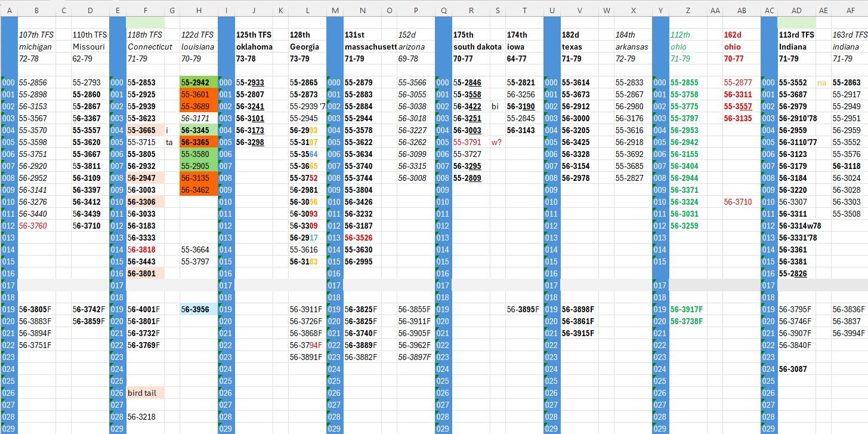Select column header AD
The image size is (868, 434).
[x=796, y=11]
